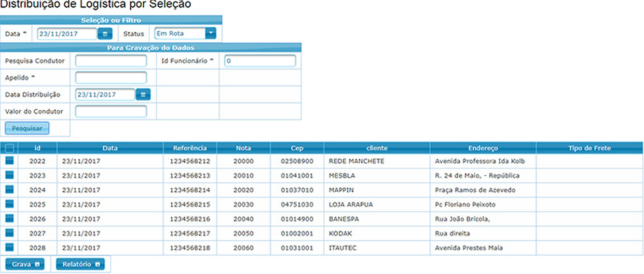Focus the Apelido input field

(x=111, y=78)
